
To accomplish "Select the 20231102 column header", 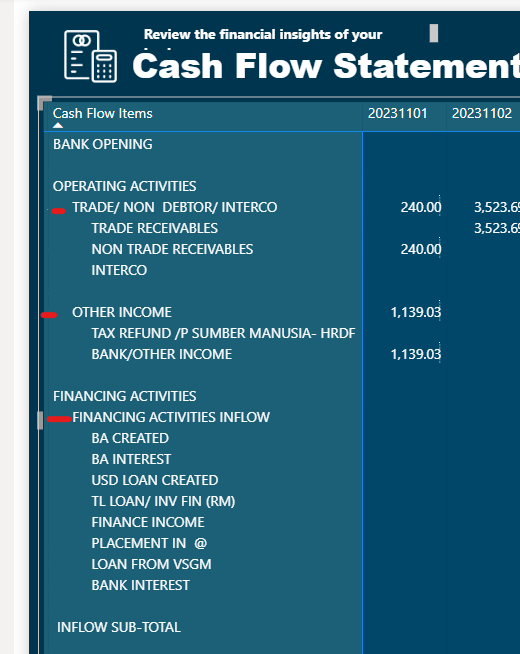I will pyautogui.click(x=482, y=113).
